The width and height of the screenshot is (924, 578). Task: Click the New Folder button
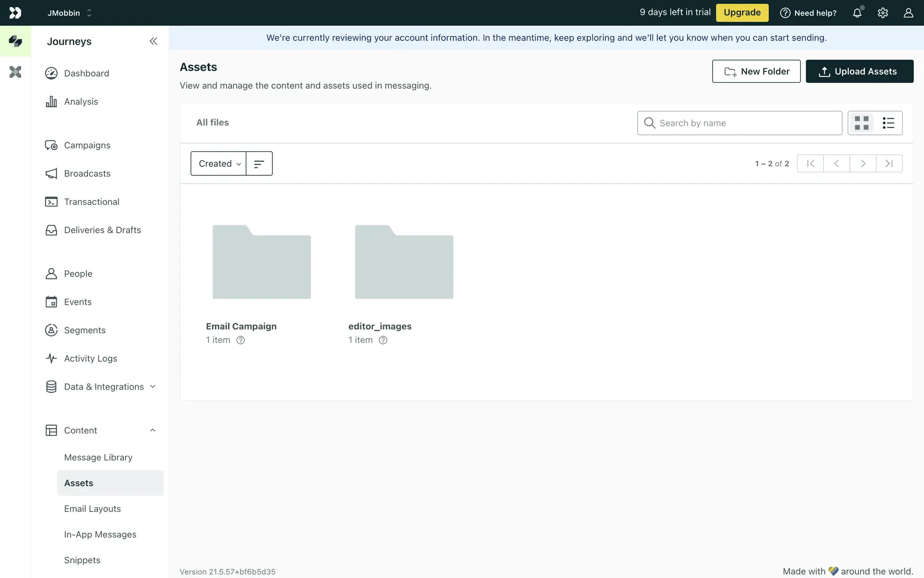point(756,71)
